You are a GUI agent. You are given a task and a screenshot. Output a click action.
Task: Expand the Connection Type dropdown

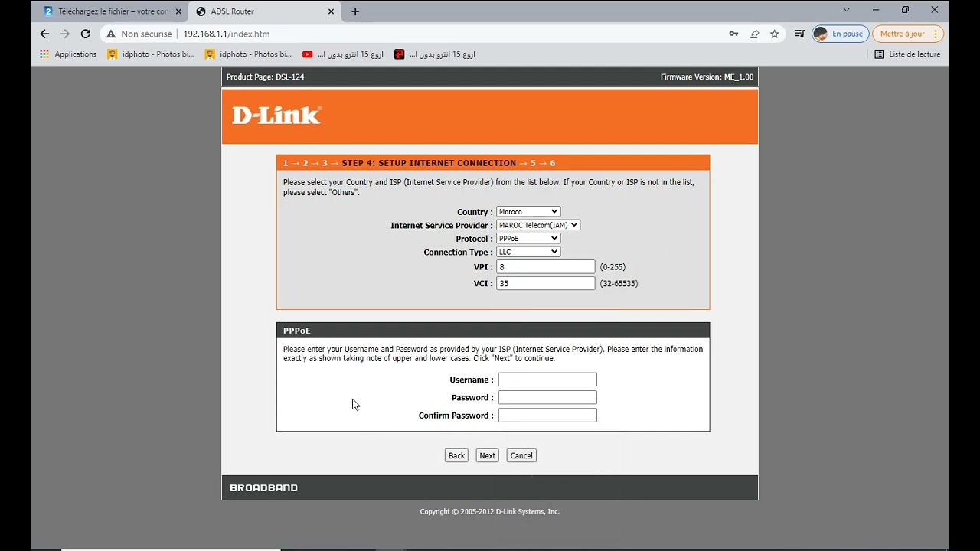click(x=528, y=252)
